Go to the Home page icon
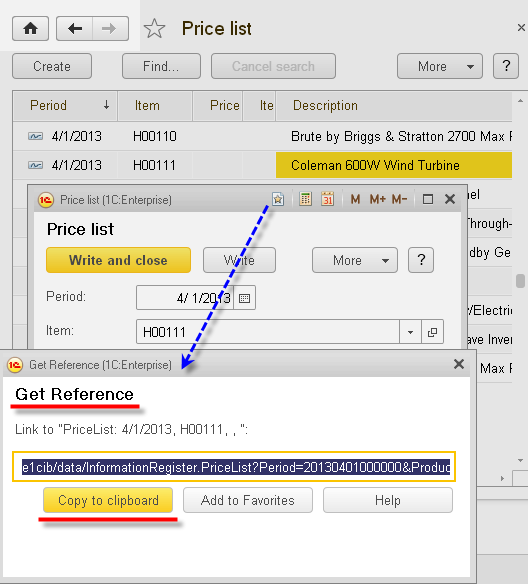Viewport: 528px width, 584px height. (x=31, y=29)
